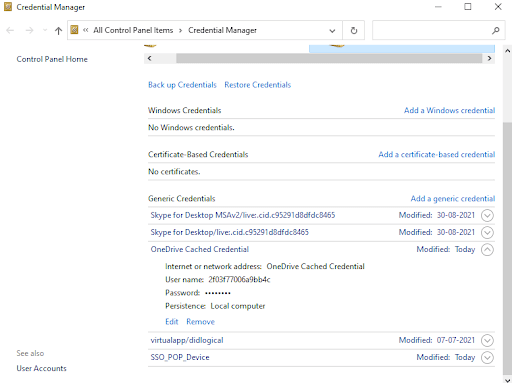512x383 pixels.
Task: Click the masked password dots
Action: (218, 293)
